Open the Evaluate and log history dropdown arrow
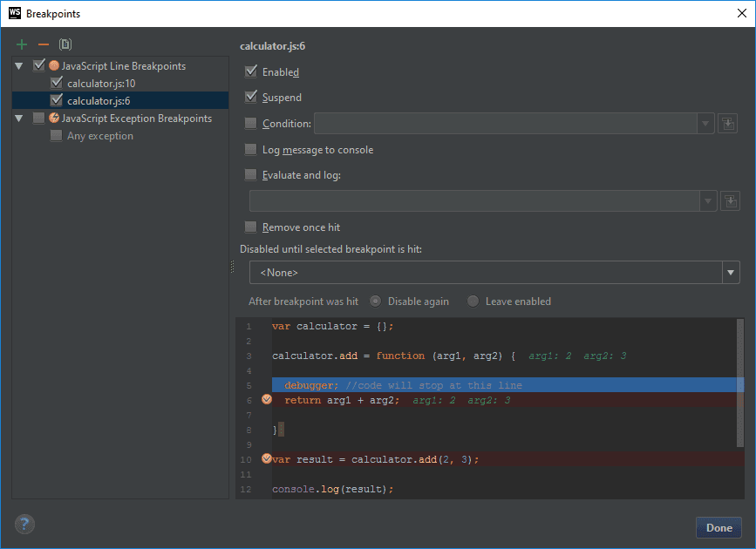 click(708, 201)
